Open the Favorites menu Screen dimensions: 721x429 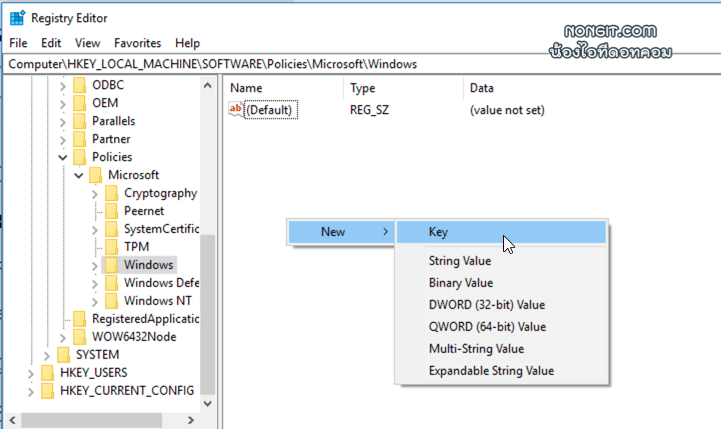pos(137,43)
